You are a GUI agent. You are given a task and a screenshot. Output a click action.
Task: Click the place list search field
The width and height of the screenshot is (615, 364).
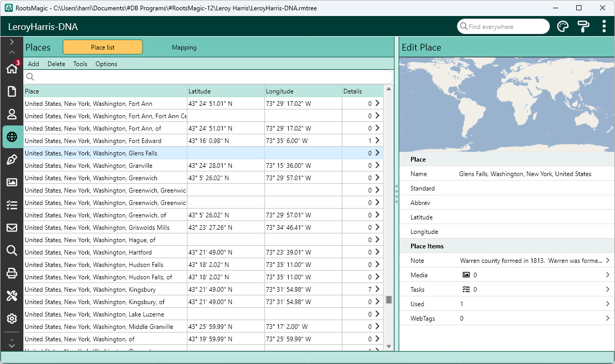pos(209,77)
